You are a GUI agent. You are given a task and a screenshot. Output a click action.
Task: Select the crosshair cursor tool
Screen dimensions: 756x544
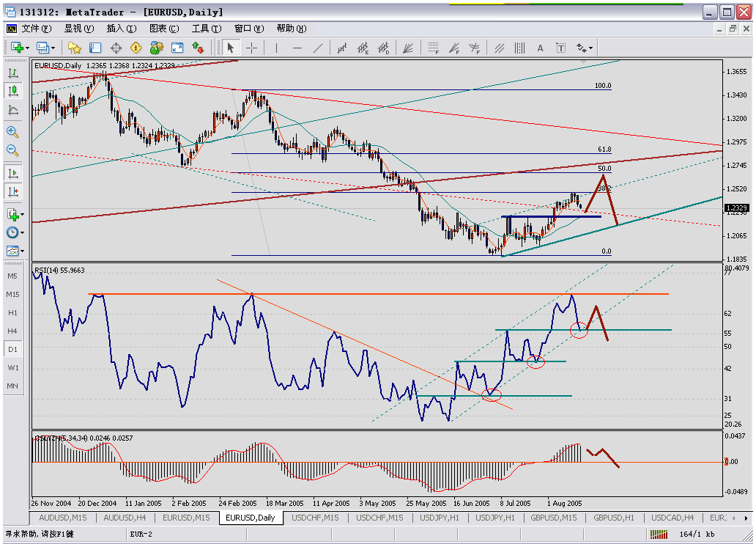point(251,48)
